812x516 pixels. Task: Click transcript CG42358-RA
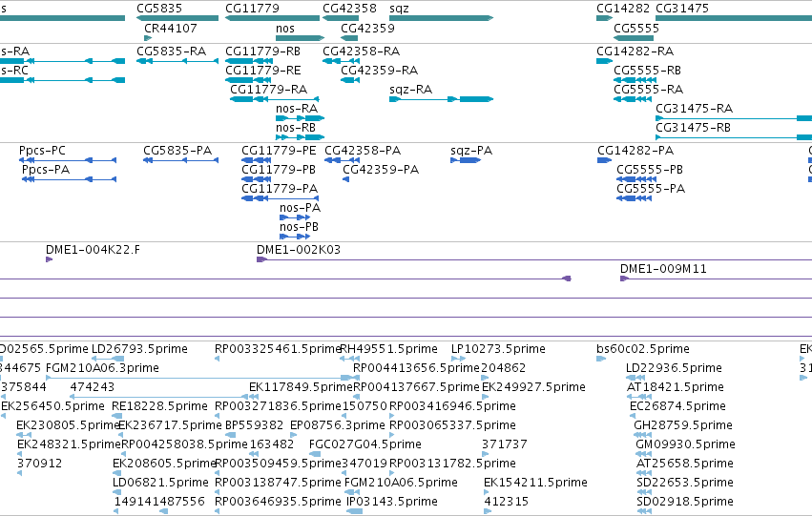(x=341, y=61)
